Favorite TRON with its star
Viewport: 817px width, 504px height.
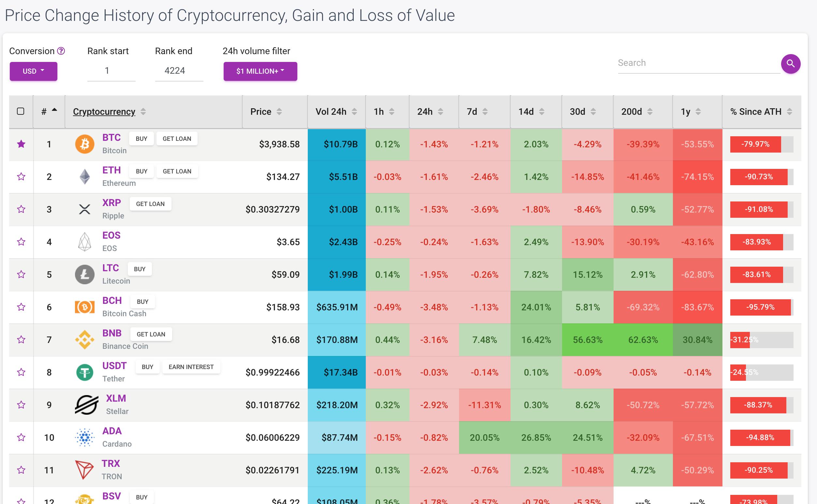(x=21, y=470)
